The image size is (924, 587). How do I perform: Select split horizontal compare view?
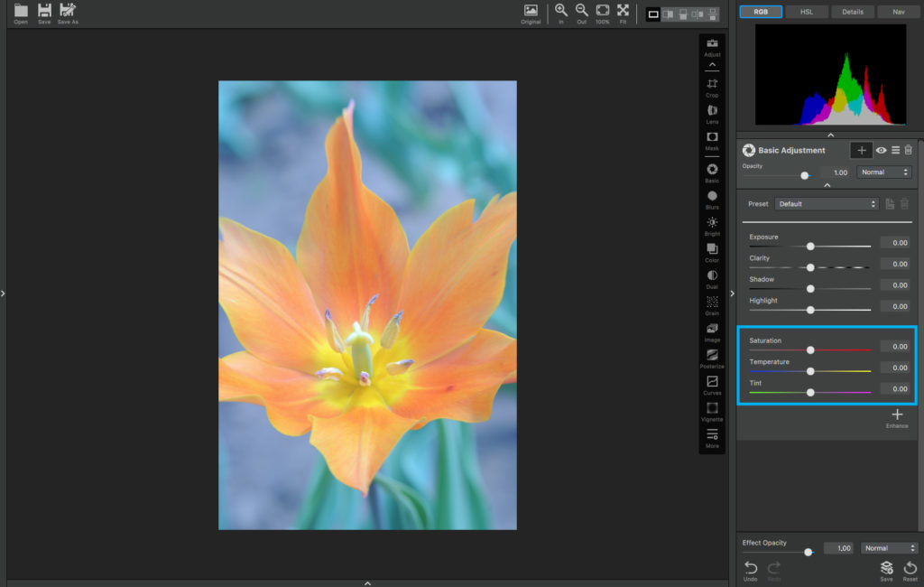point(713,14)
